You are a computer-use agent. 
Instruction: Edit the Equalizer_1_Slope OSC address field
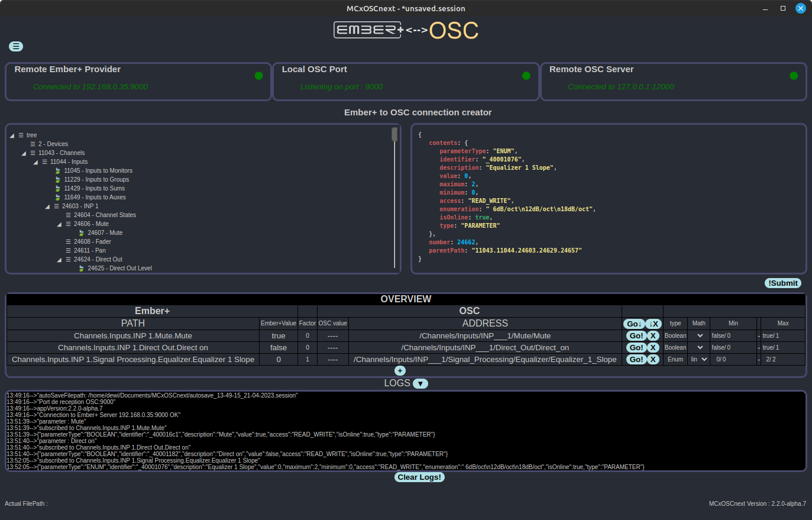tap(485, 359)
